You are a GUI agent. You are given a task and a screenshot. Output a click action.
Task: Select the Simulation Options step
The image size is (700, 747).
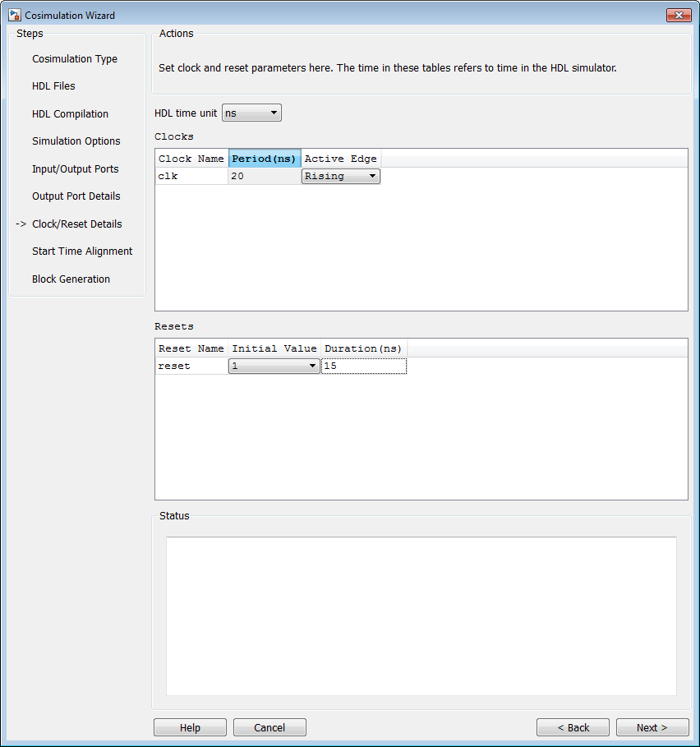coord(76,141)
